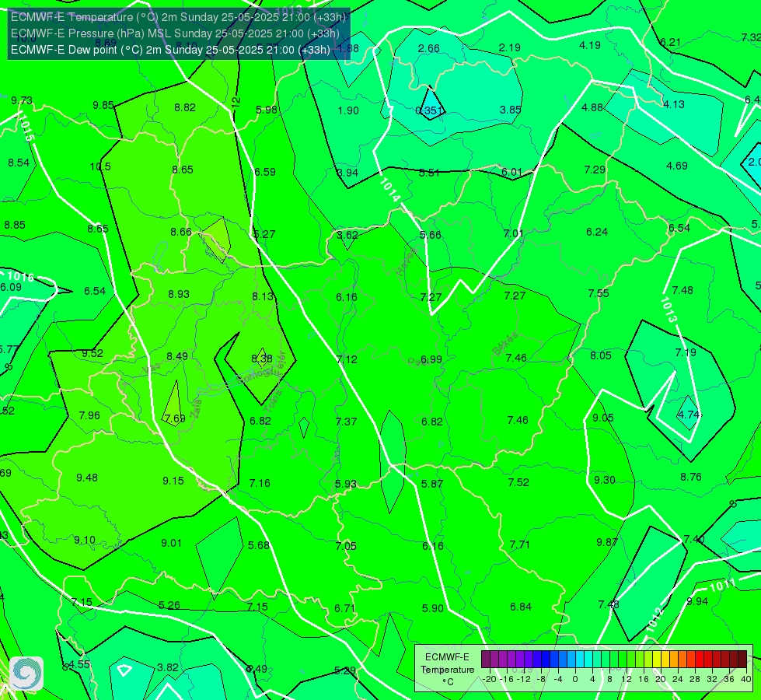Click the 4.88 dew point value
Viewport: 761px width, 700px height.
click(592, 107)
